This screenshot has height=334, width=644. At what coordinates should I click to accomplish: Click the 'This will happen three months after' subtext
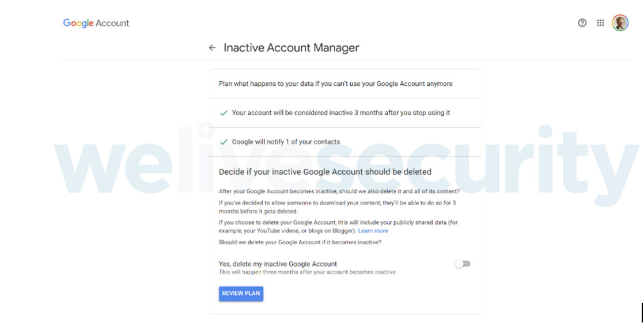307,272
